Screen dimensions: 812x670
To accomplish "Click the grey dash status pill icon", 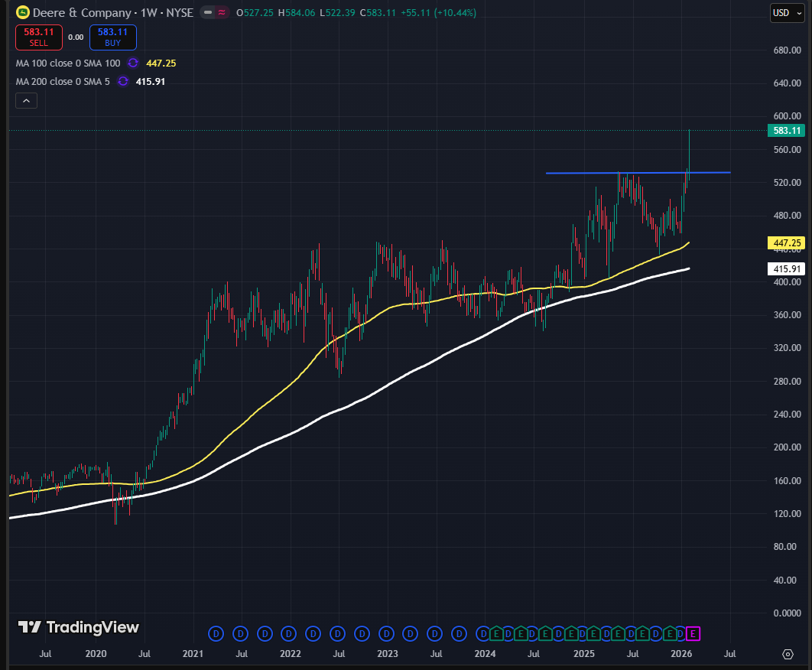I will [208, 12].
